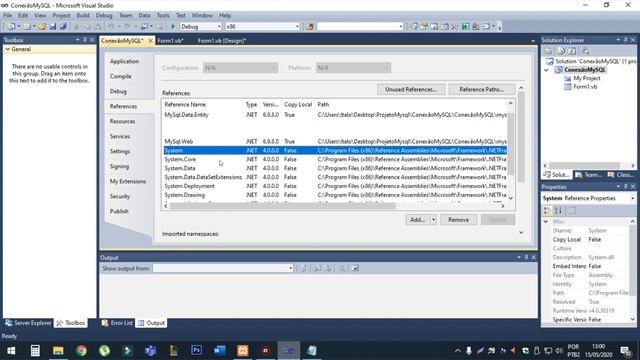Open the Show output from dropdown
The height and width of the screenshot is (360, 640).
coord(291,268)
